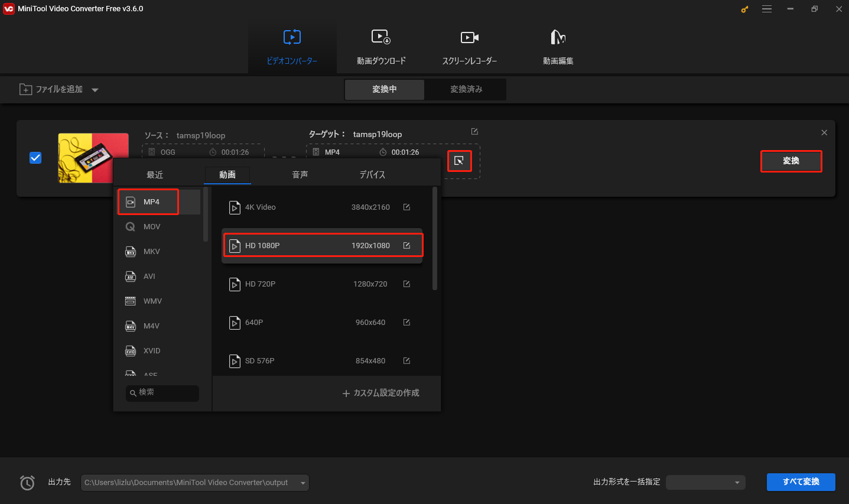Open the Video Edit icon
This screenshot has height=504, width=849.
pyautogui.click(x=558, y=38)
